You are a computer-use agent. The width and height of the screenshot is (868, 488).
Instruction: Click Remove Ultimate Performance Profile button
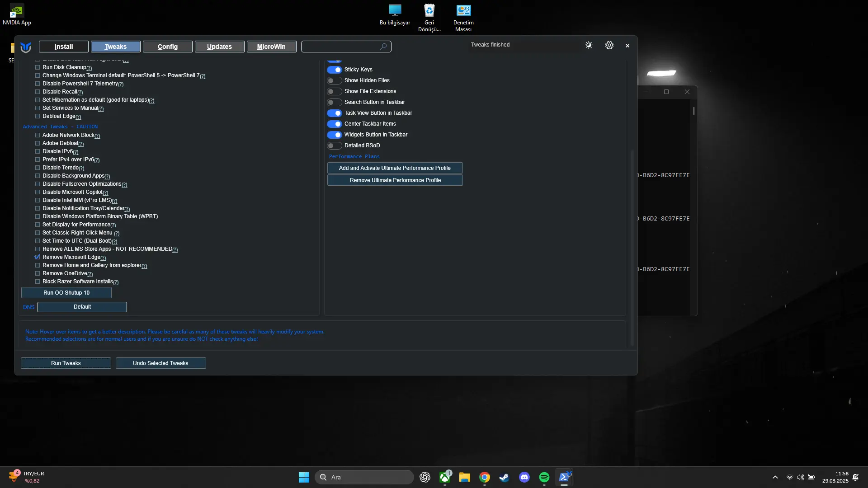(395, 180)
